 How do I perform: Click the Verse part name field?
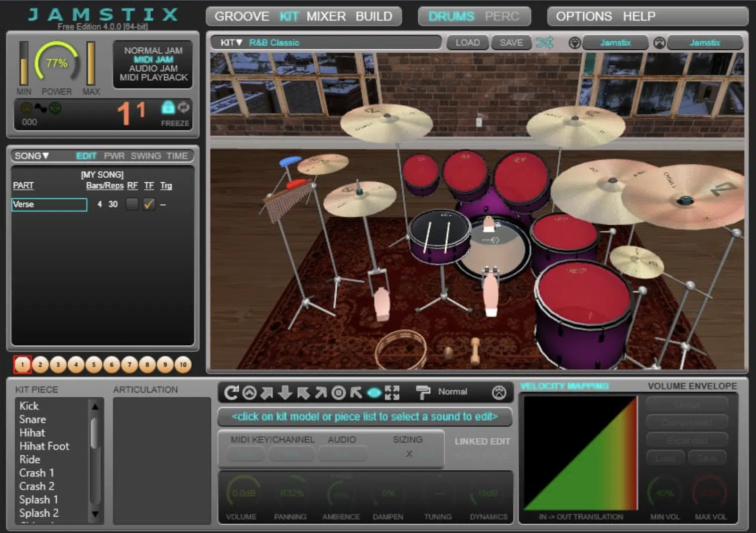[x=49, y=204]
